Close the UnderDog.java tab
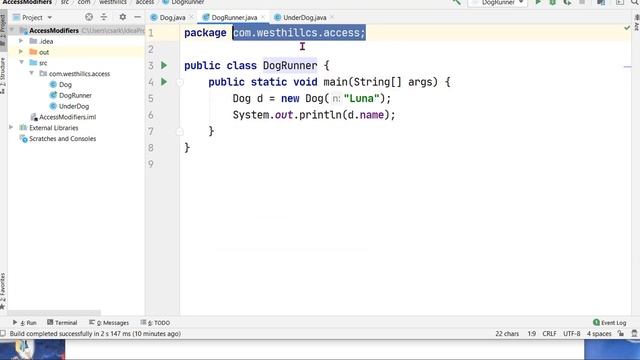640x360 pixels. tap(332, 17)
